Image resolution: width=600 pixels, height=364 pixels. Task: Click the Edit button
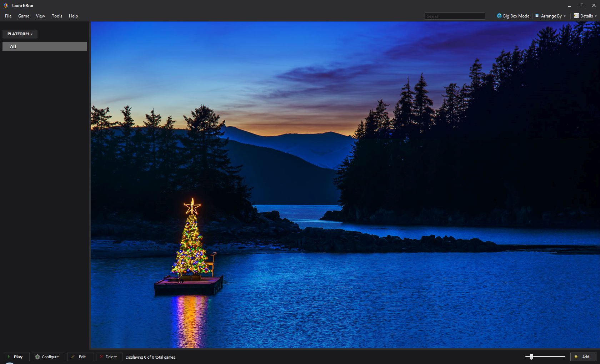pos(80,357)
